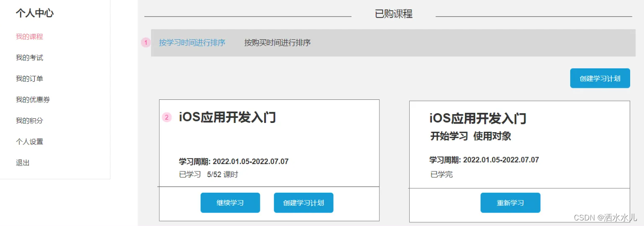Sort courses by 按学习时间进行排序
This screenshot has width=644, height=226.
click(x=192, y=43)
